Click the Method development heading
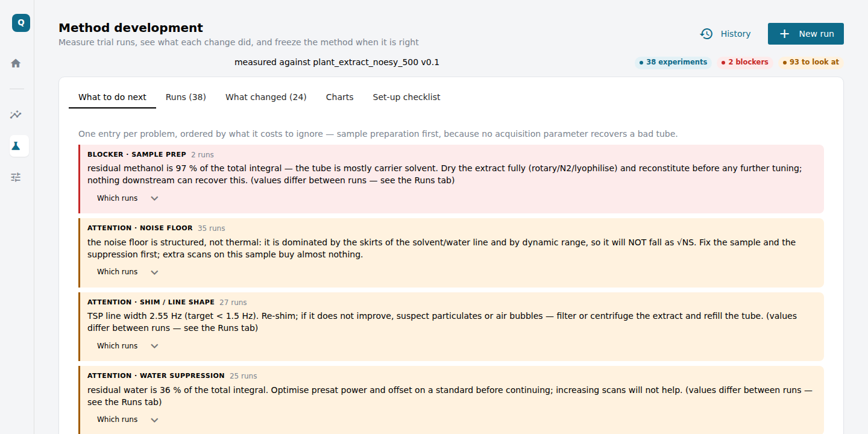This screenshot has height=434, width=868. click(x=131, y=28)
